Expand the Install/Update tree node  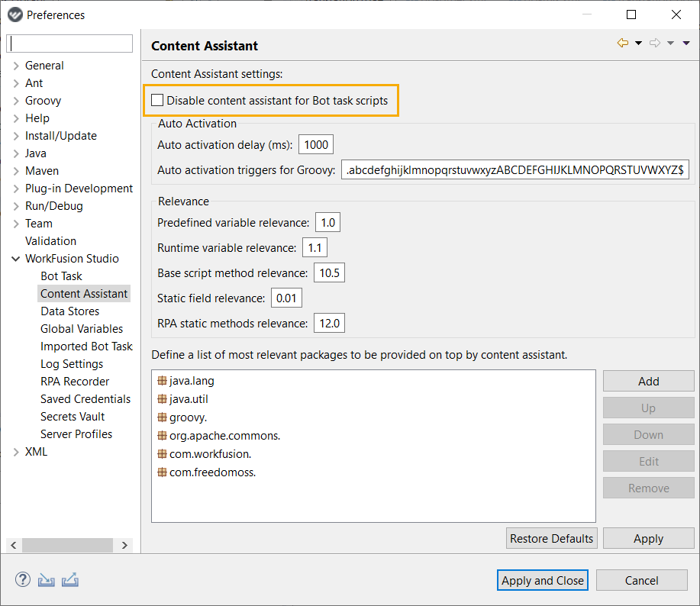tap(16, 136)
